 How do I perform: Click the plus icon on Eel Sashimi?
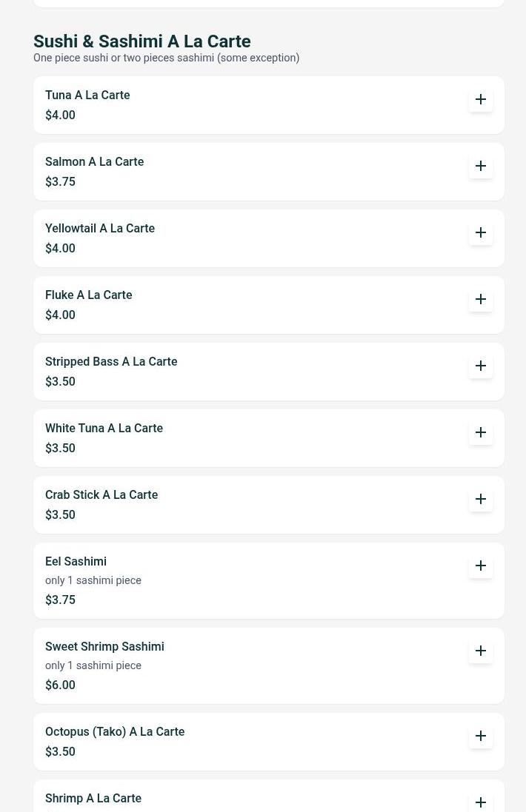pyautogui.click(x=481, y=566)
